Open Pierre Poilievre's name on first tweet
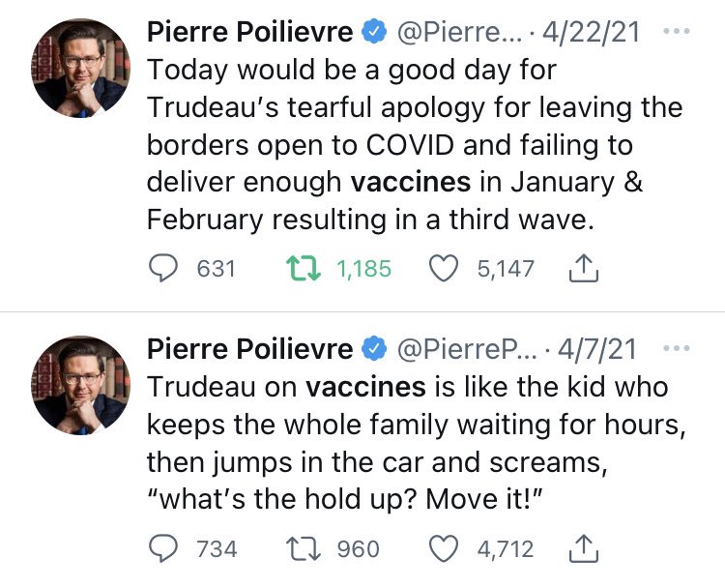Screen dimensions: 725x588 click(249, 32)
